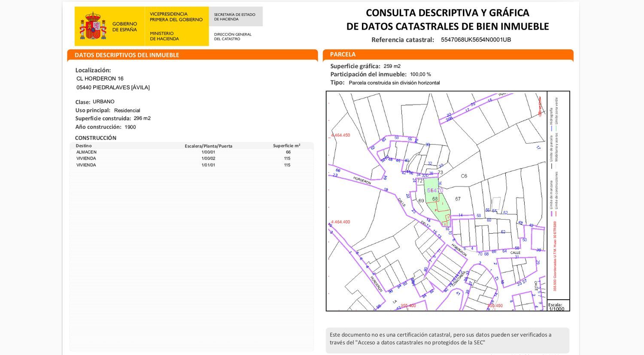
Task: Click the 'Tipo:' label
Action: tap(337, 82)
